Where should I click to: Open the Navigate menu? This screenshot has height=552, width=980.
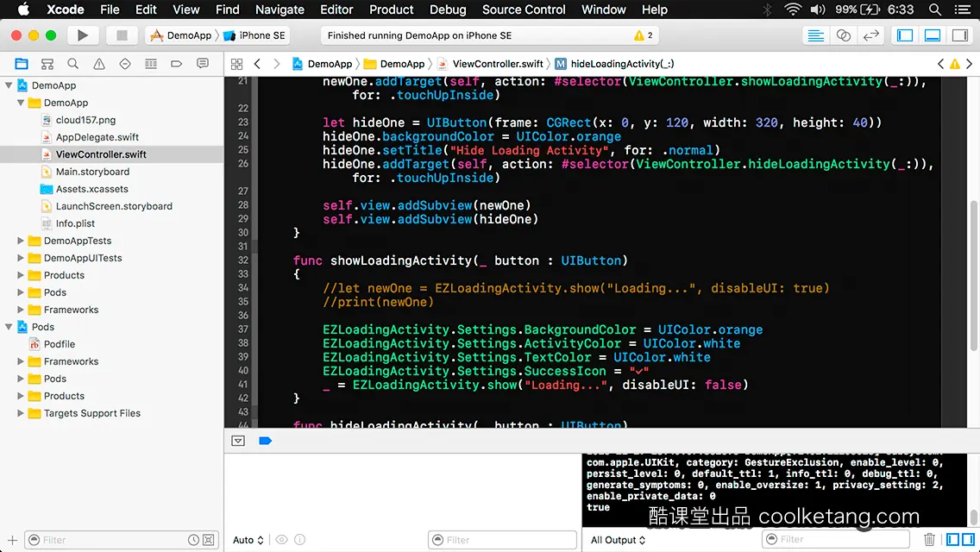coord(280,9)
